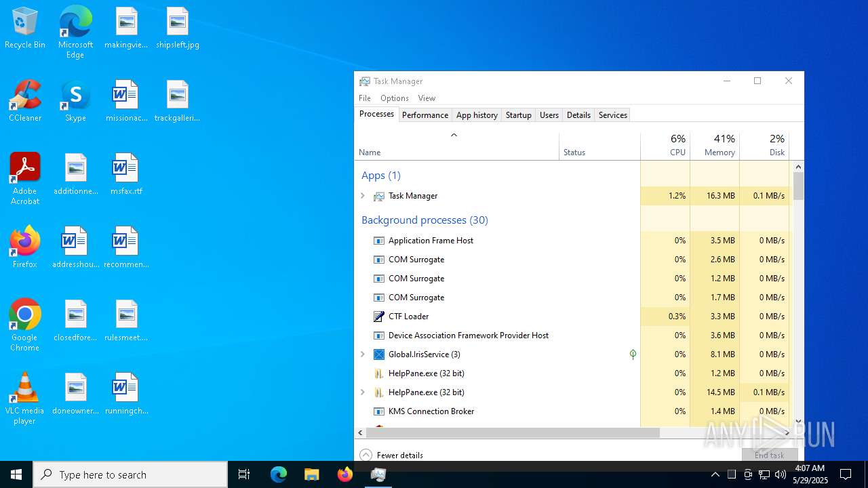Expand the second HelpPane.exe (32 bit) row

[x=363, y=392]
